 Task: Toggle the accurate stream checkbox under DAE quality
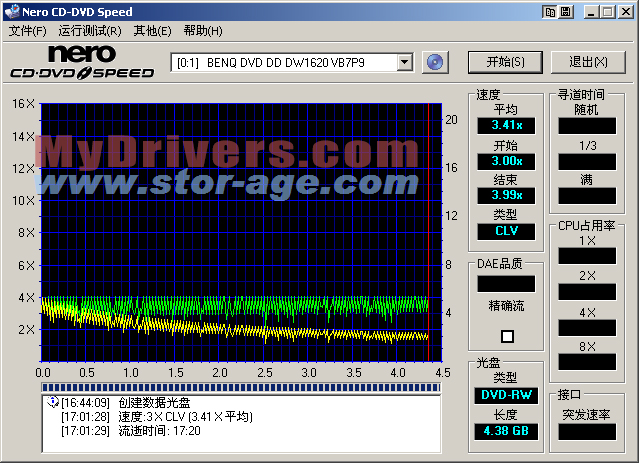[506, 336]
